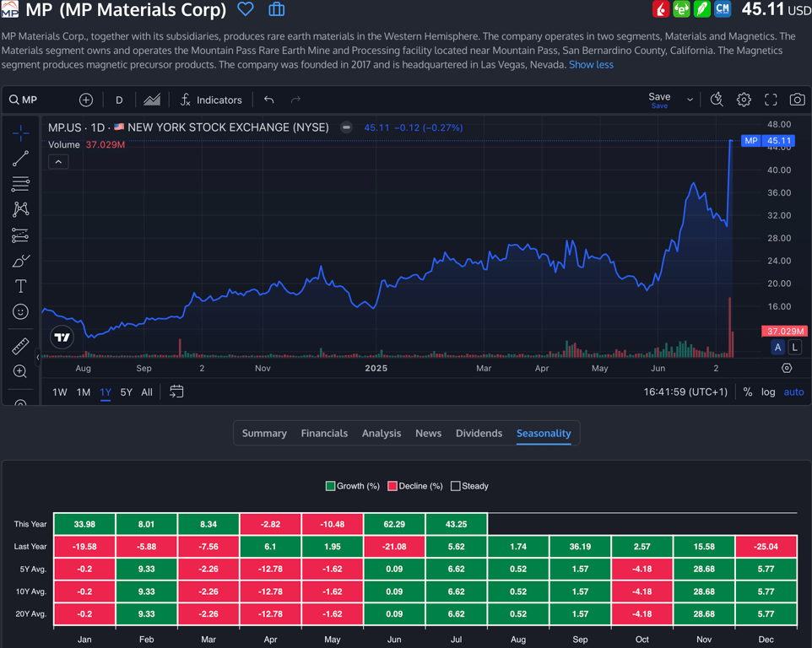Click the compare symbol plus icon
Viewport: 812px width, 648px height.
pyautogui.click(x=86, y=100)
